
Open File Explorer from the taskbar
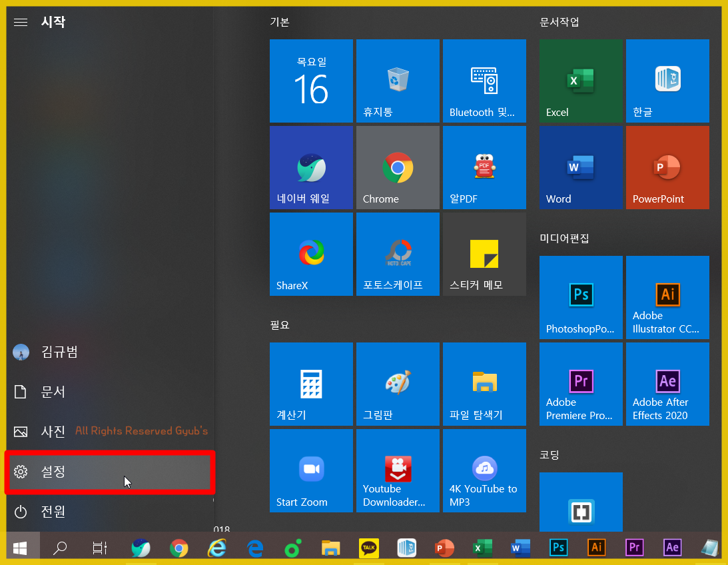(331, 548)
